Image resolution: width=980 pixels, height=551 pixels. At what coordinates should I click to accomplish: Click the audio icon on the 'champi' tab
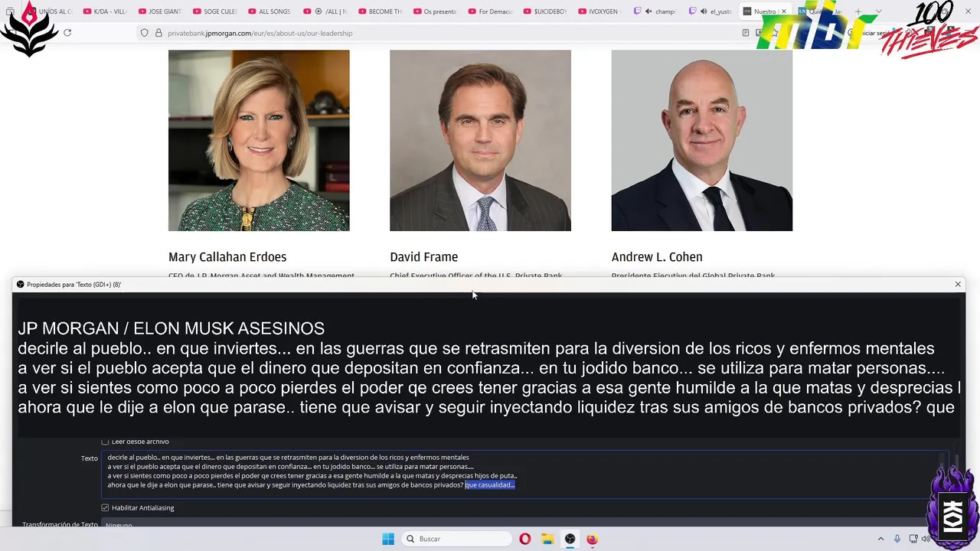(x=648, y=11)
